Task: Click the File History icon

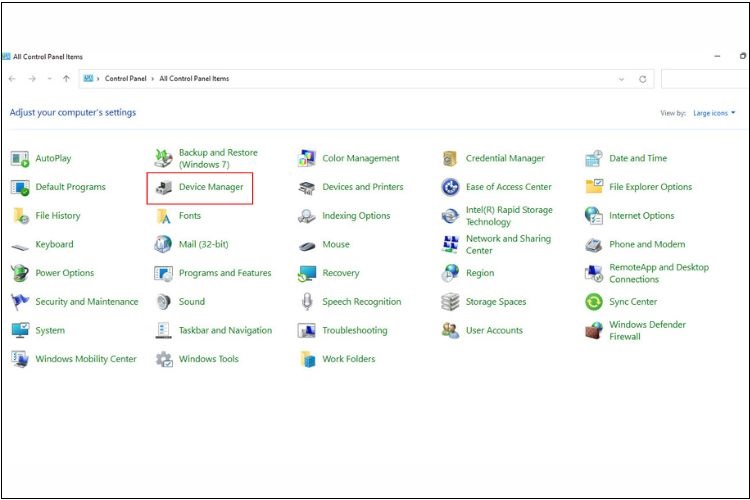Action: coord(21,216)
